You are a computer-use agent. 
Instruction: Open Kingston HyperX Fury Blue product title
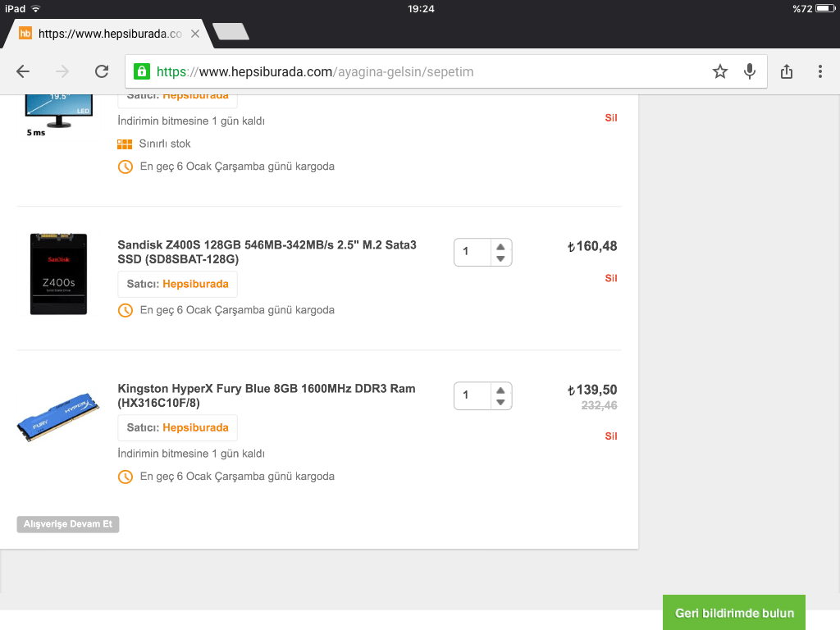tap(267, 395)
